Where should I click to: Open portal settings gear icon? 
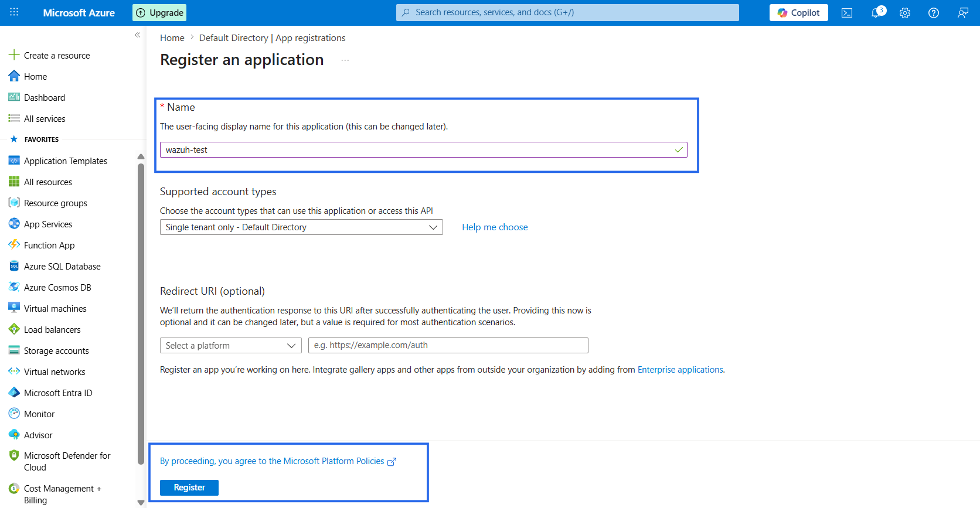pyautogui.click(x=905, y=13)
